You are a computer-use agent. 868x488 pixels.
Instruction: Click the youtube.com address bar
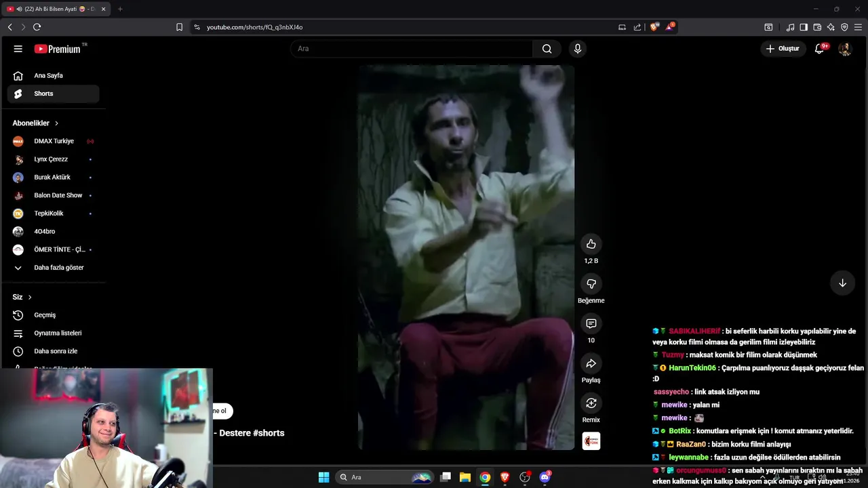click(407, 27)
